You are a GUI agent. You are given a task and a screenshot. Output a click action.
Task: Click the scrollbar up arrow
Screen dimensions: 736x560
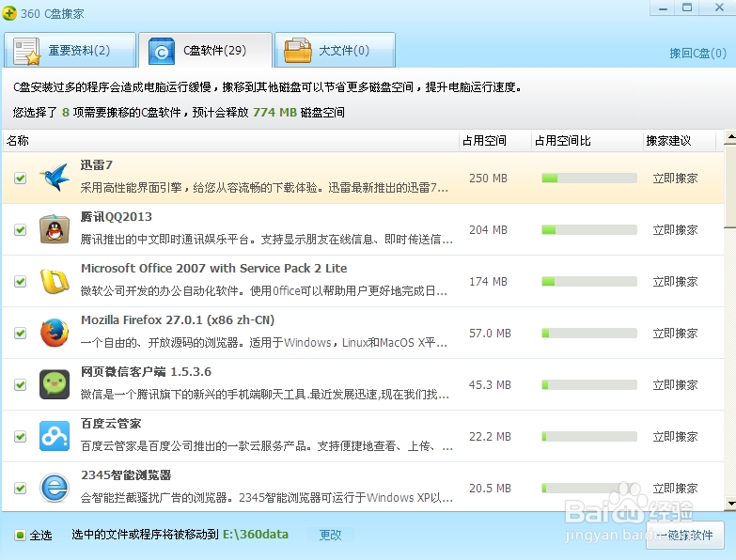point(730,136)
